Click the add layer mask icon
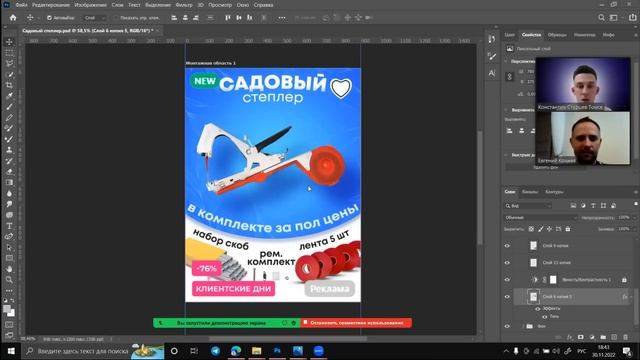 (x=581, y=337)
